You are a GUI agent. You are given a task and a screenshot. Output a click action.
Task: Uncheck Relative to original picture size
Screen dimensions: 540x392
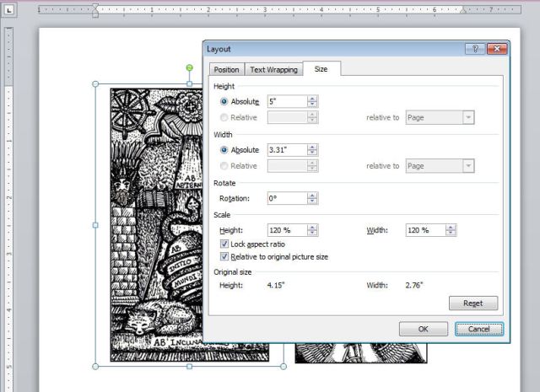click(224, 256)
